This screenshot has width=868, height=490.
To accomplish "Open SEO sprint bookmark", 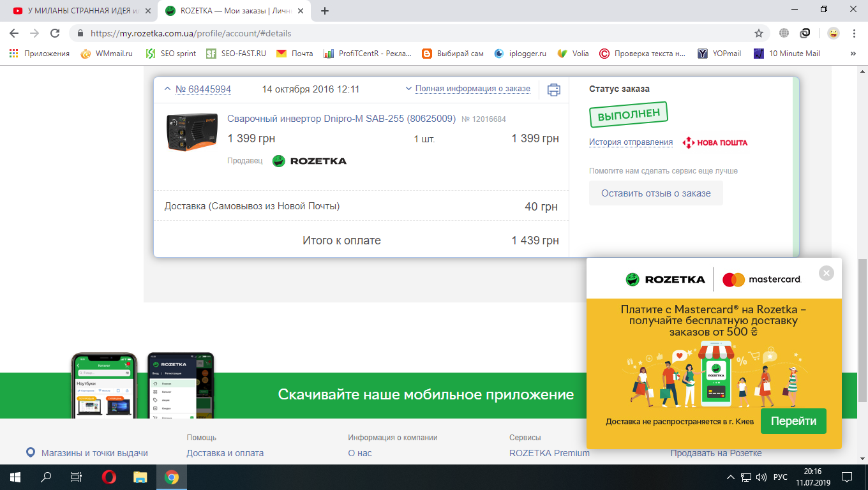I will point(171,54).
